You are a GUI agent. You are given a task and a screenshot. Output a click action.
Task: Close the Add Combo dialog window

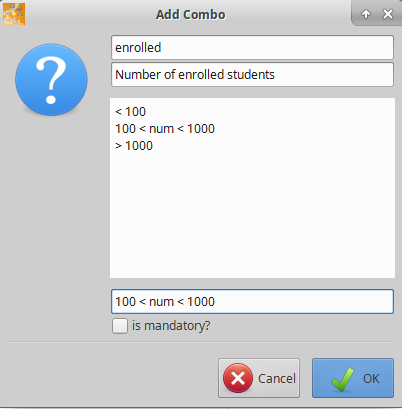coord(388,14)
